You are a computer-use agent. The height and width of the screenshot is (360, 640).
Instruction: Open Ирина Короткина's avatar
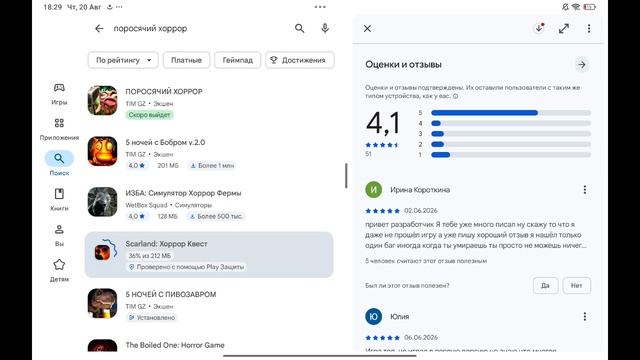coord(373,190)
